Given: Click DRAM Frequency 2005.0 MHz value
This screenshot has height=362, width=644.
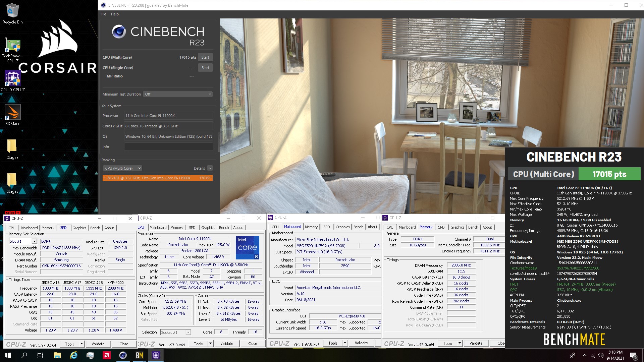Looking at the screenshot, I should [x=461, y=265].
